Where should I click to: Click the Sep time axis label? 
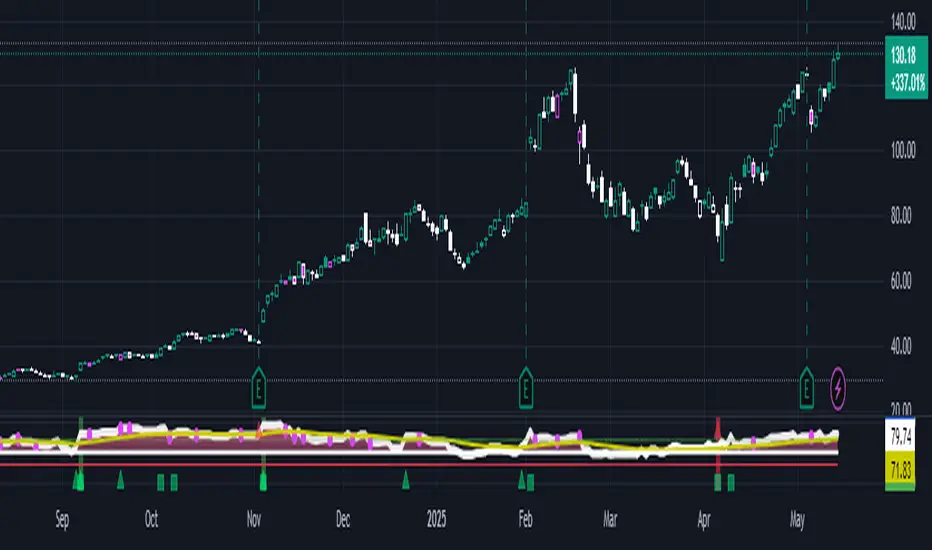pyautogui.click(x=62, y=520)
